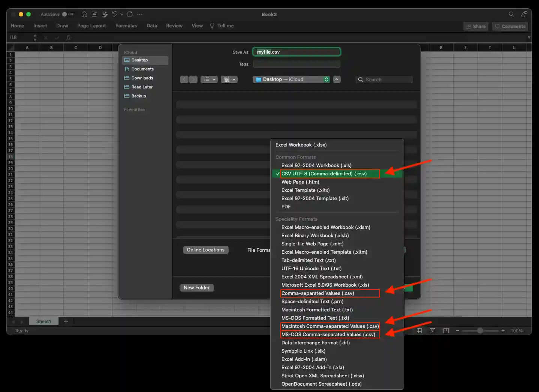Screen dimensions: 539x392
Task: Collapse the save dialog with chevron button
Action: (337, 79)
